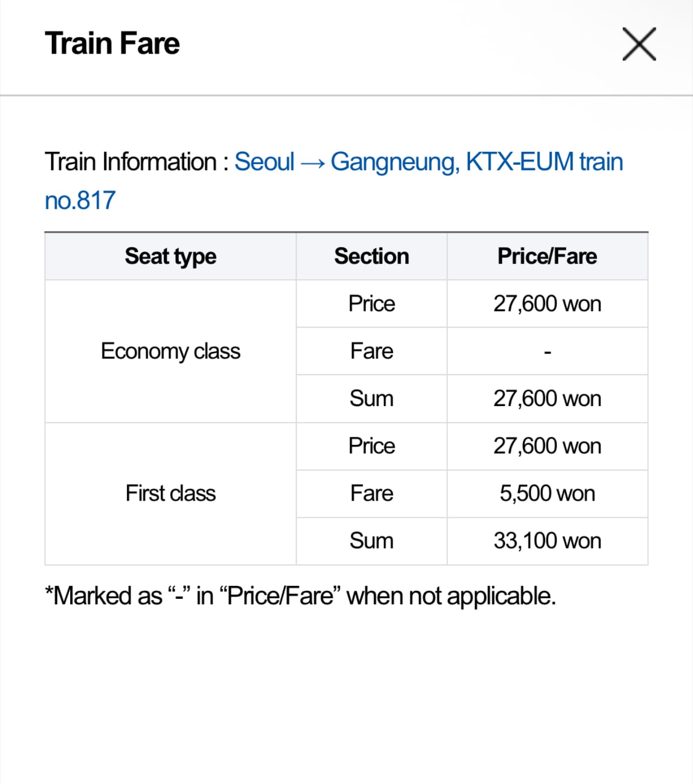Screen dimensions: 693x784
Task: Click the train no.817 text
Action: point(80,200)
